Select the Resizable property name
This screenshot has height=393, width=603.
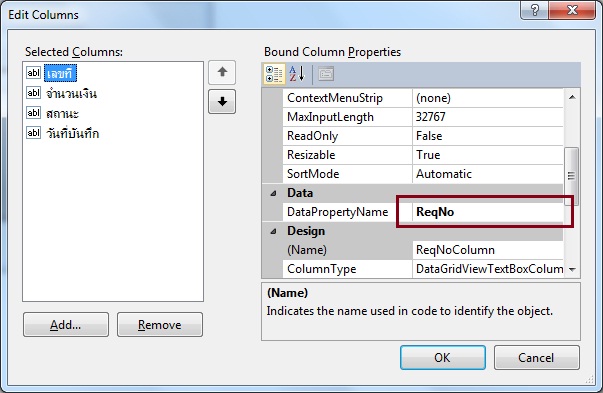[x=311, y=155]
